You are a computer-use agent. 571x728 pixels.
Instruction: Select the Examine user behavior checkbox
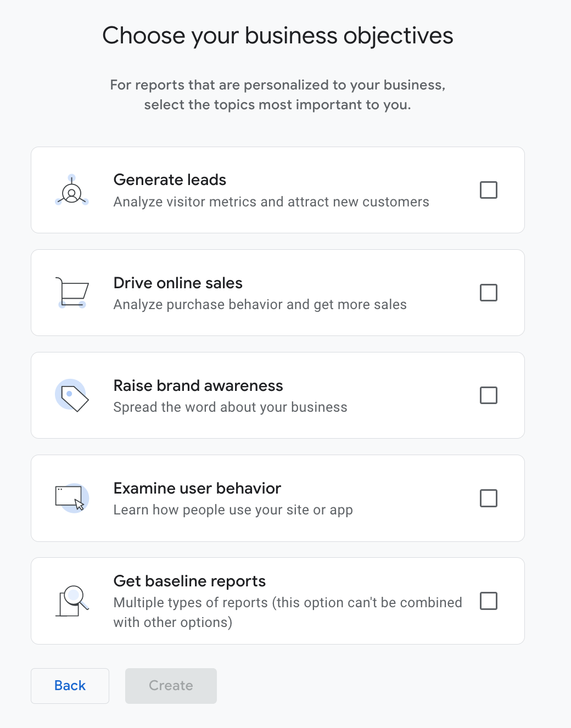coord(489,498)
